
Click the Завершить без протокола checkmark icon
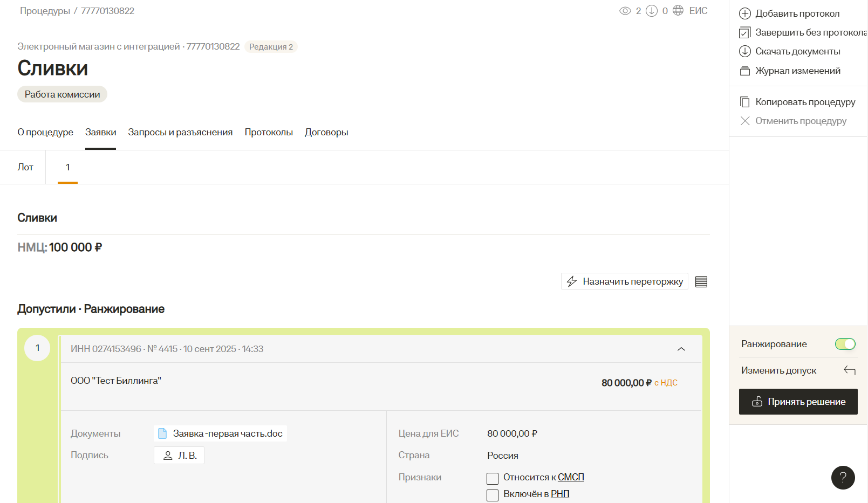click(745, 33)
